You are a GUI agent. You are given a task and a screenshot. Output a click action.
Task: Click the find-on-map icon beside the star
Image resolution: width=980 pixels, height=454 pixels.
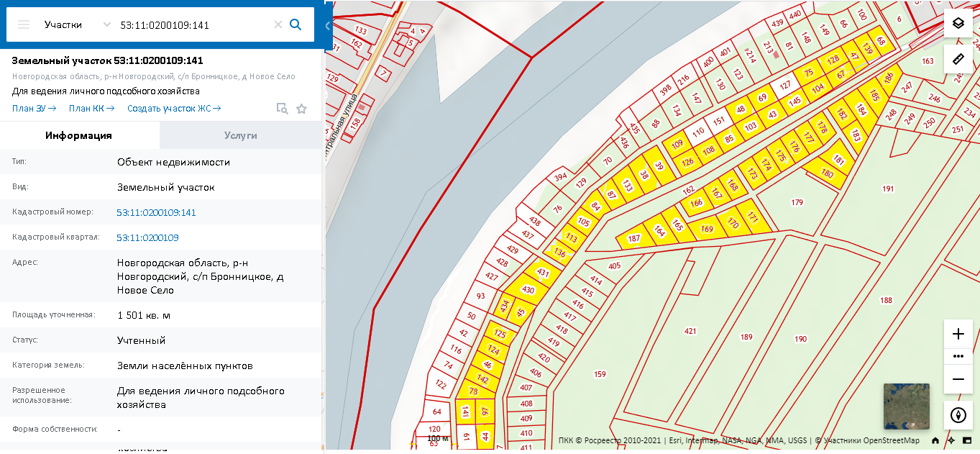point(283,109)
